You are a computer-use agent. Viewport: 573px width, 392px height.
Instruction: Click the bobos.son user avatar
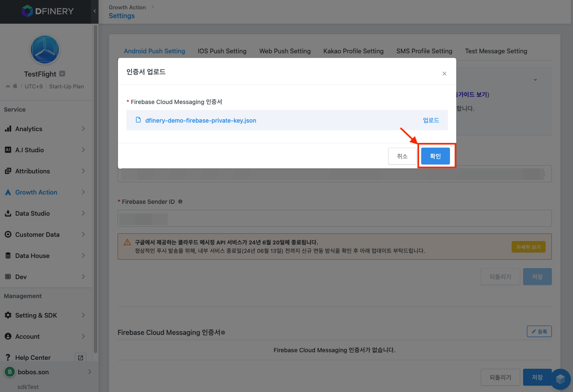(10, 372)
